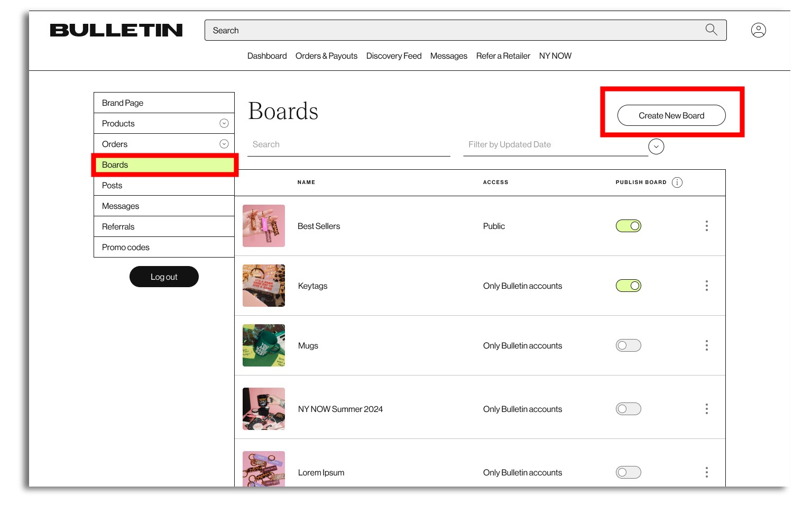This screenshot has height=513, width=812.
Task: Enable publish toggle for Mugs board
Action: tap(628, 345)
